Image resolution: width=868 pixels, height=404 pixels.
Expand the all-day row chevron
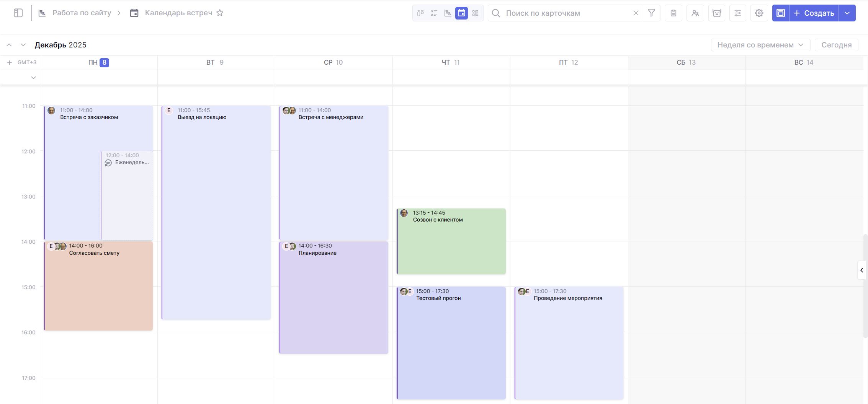pos(33,78)
